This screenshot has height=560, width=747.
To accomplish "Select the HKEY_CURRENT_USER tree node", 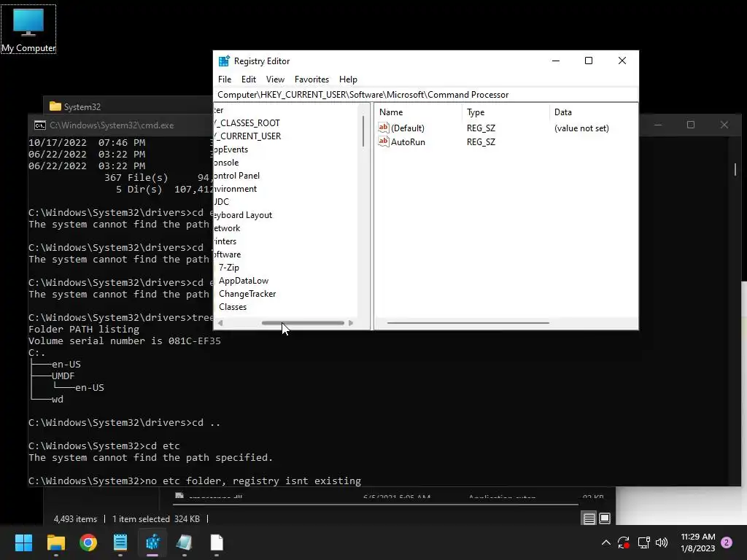I will [247, 136].
